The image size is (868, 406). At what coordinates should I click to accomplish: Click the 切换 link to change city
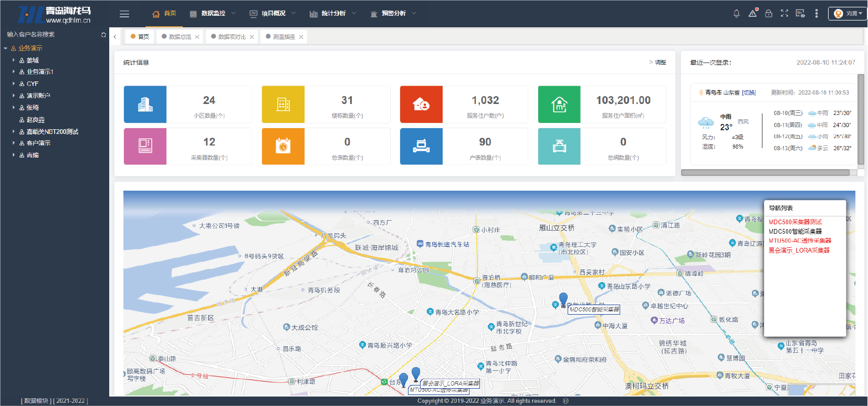coord(749,92)
